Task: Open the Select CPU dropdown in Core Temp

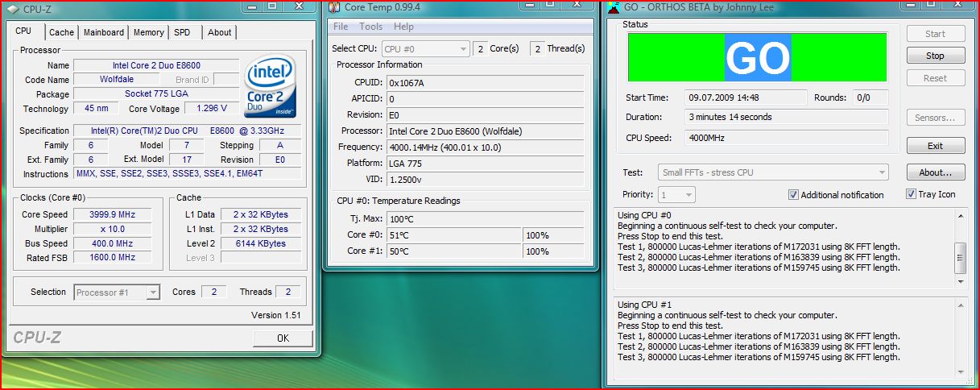Action: coord(426,49)
